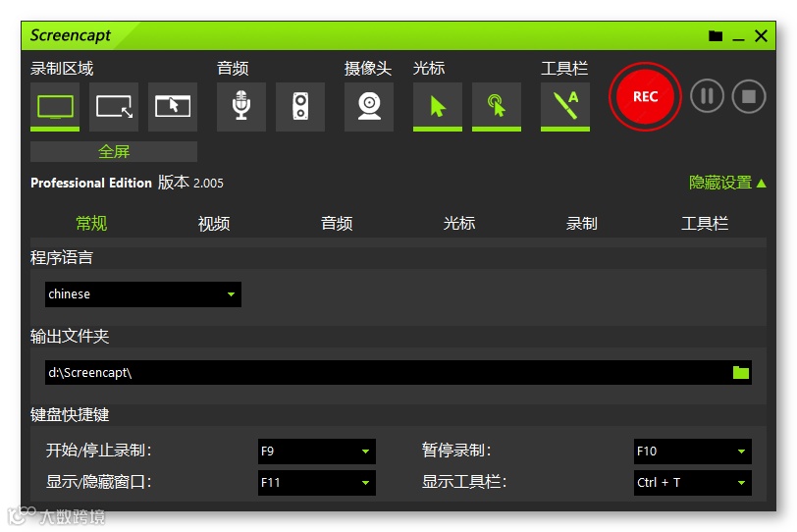
Task: Minimize the Screencapt window
Action: (738, 36)
